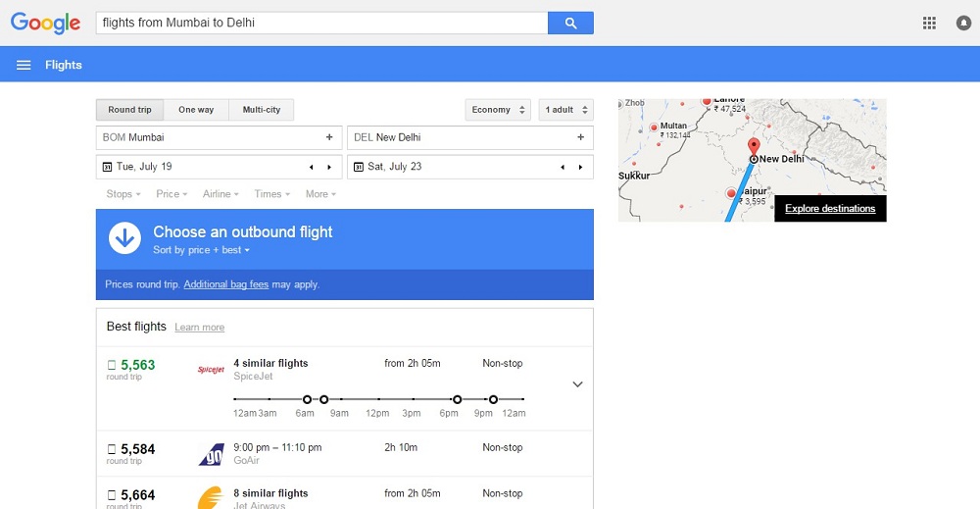The height and width of the screenshot is (509, 980).
Task: Click the GoAir airline logo
Action: pos(212,454)
